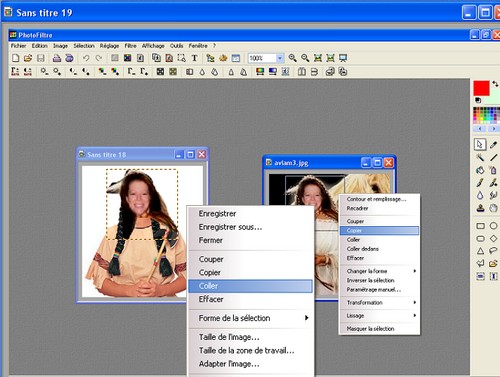This screenshot has height=377, width=500.
Task: Open the Affichage menu
Action: point(153,46)
